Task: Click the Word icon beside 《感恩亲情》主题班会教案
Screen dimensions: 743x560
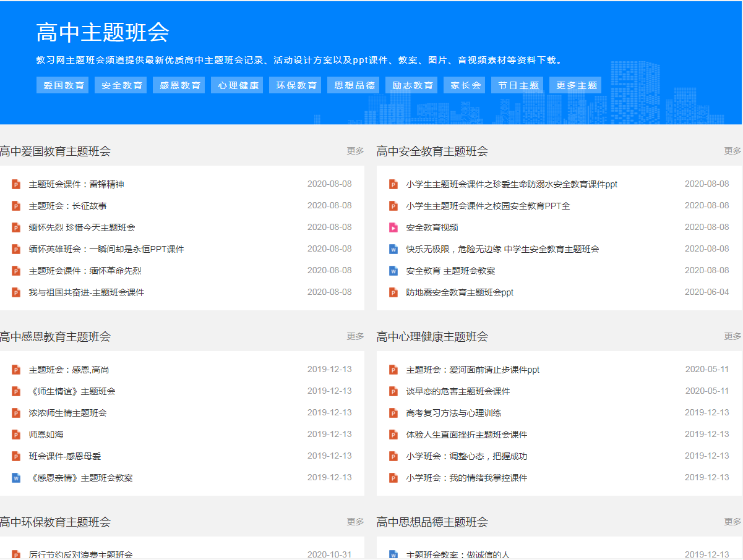Action: click(16, 478)
